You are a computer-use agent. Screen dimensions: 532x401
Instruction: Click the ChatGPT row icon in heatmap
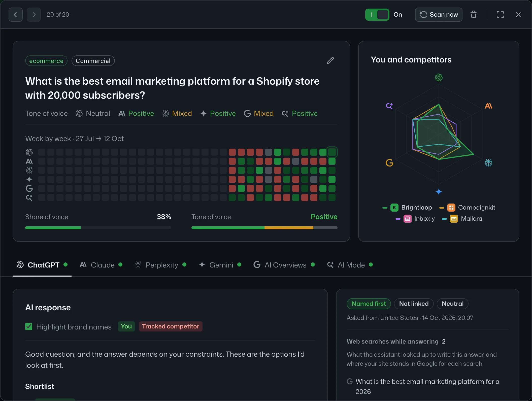[x=29, y=152]
